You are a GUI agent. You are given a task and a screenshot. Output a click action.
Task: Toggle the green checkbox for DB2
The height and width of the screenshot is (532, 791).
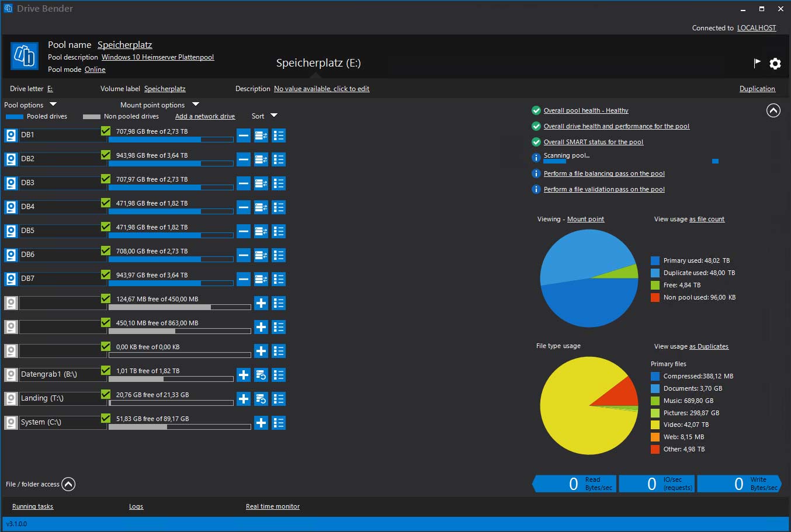[106, 155]
